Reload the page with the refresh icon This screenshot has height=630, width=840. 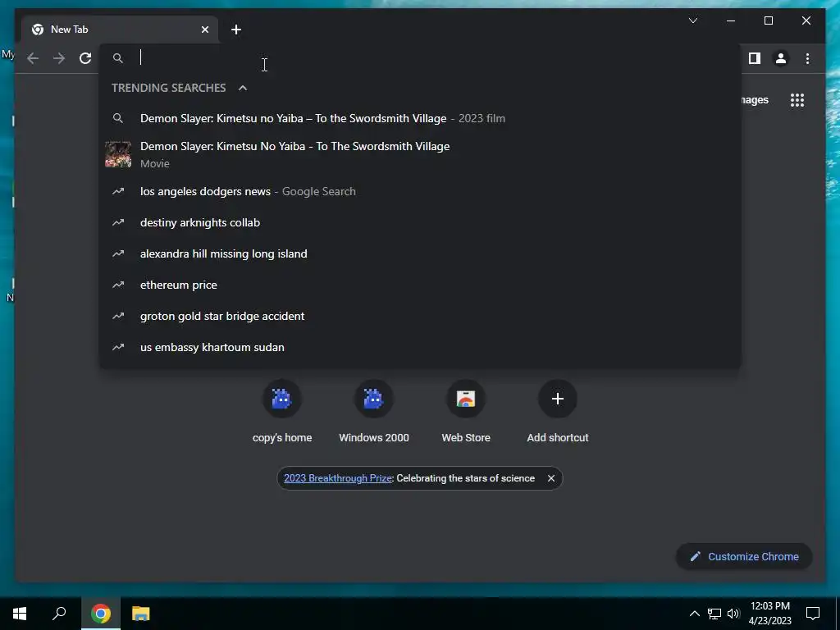[x=85, y=58]
